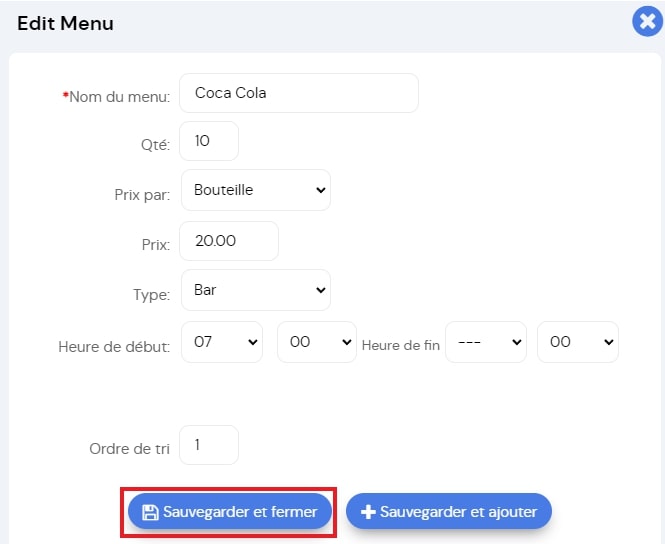Image resolution: width=665 pixels, height=544 pixels.
Task: Click Sauvegarder et fermer button
Action: click(229, 511)
